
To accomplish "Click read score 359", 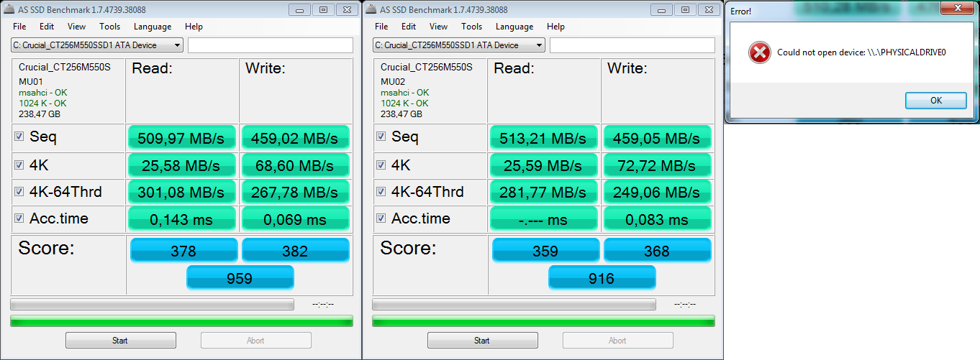I will coord(545,251).
